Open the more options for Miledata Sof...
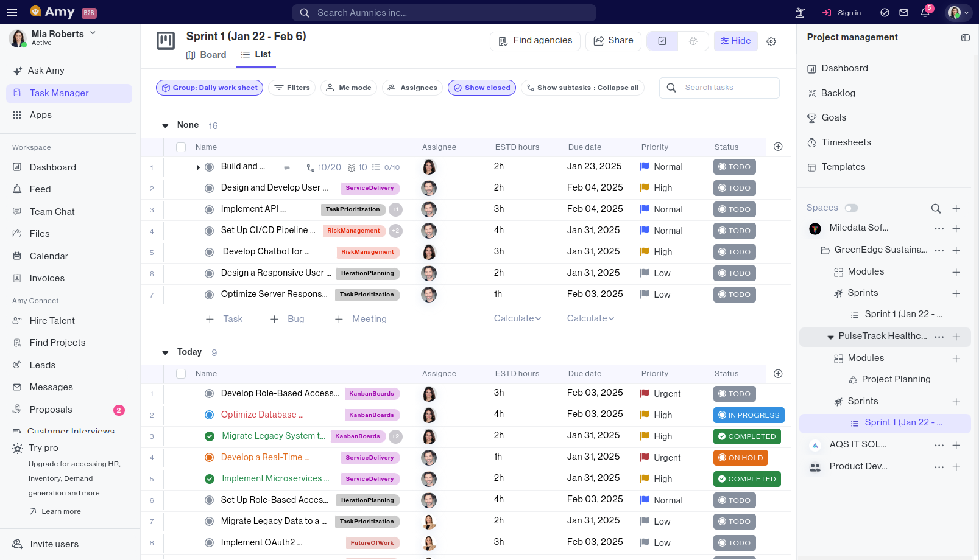This screenshot has width=979, height=560. coord(939,229)
